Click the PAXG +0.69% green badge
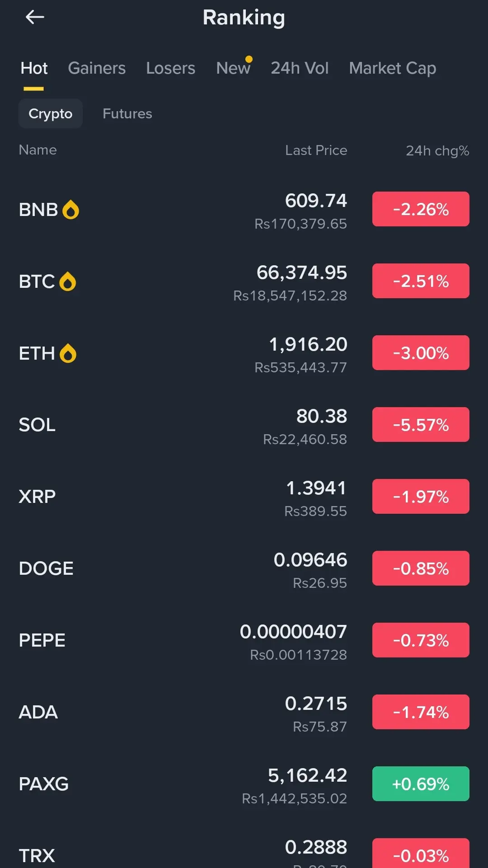This screenshot has width=488, height=868. pyautogui.click(x=421, y=784)
